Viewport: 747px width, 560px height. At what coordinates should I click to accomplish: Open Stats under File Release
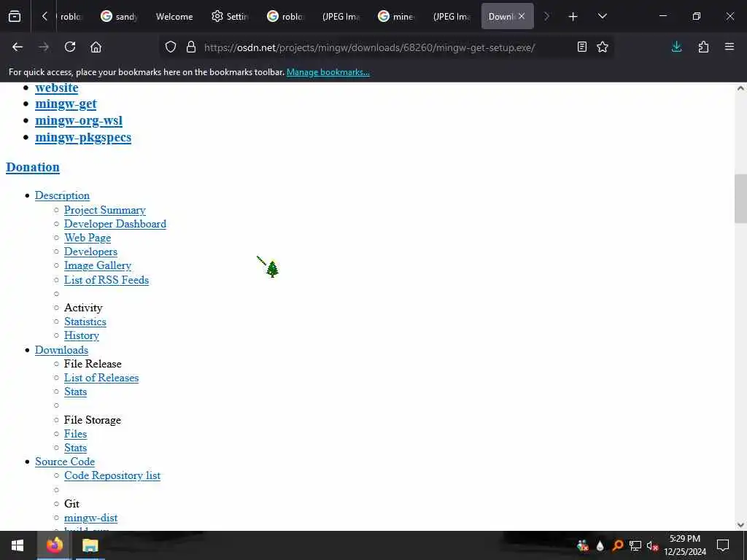(x=76, y=392)
